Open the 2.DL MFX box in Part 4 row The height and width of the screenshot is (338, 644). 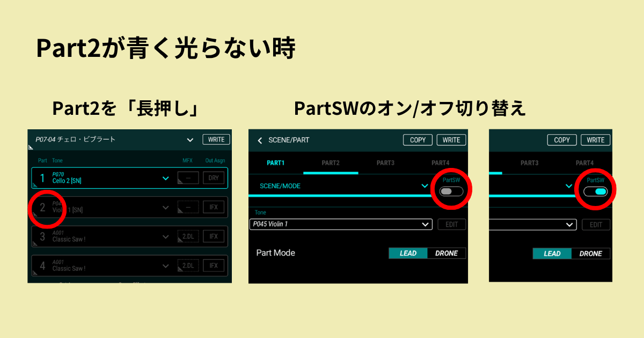click(x=188, y=265)
